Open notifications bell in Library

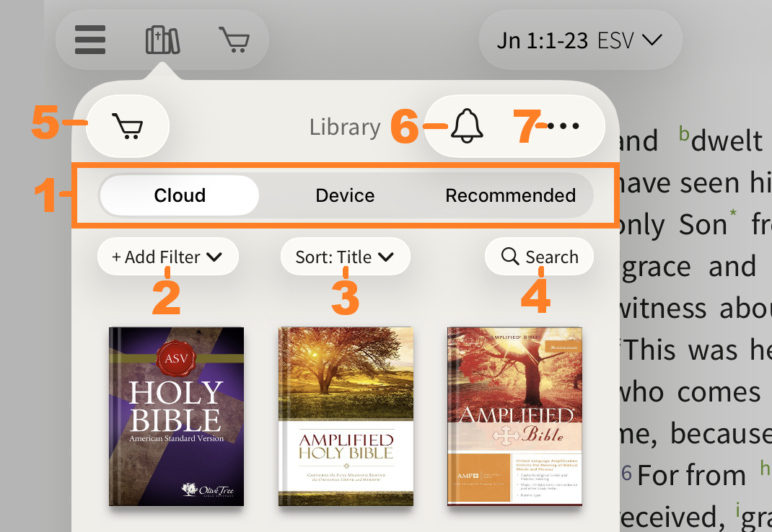467,127
